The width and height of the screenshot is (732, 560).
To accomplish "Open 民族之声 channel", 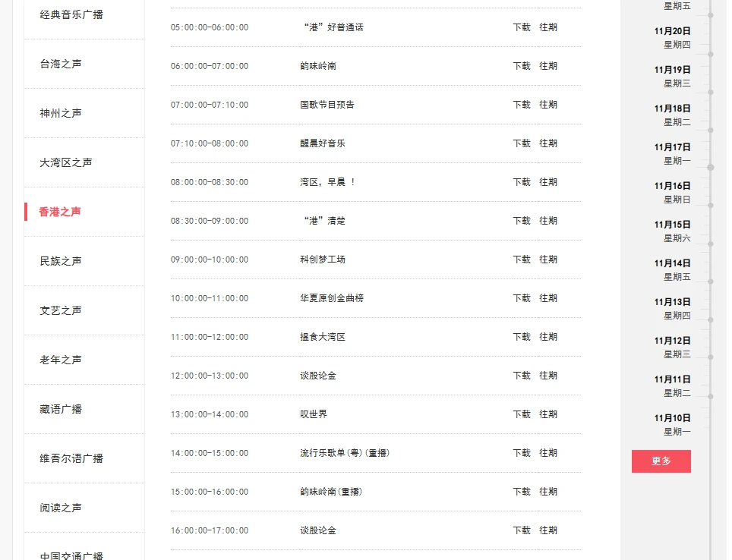I will pos(61,261).
